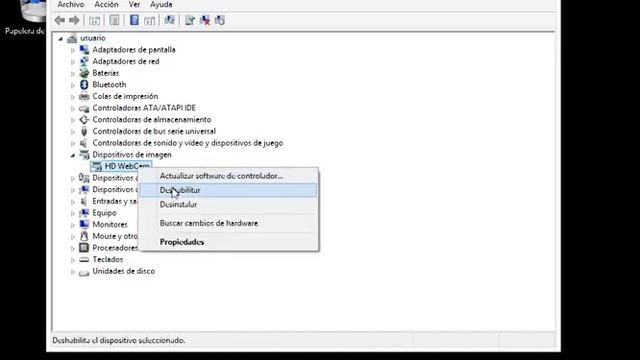Select the Procesadores chip icon
This screenshot has width=640, height=360.
coord(84,248)
